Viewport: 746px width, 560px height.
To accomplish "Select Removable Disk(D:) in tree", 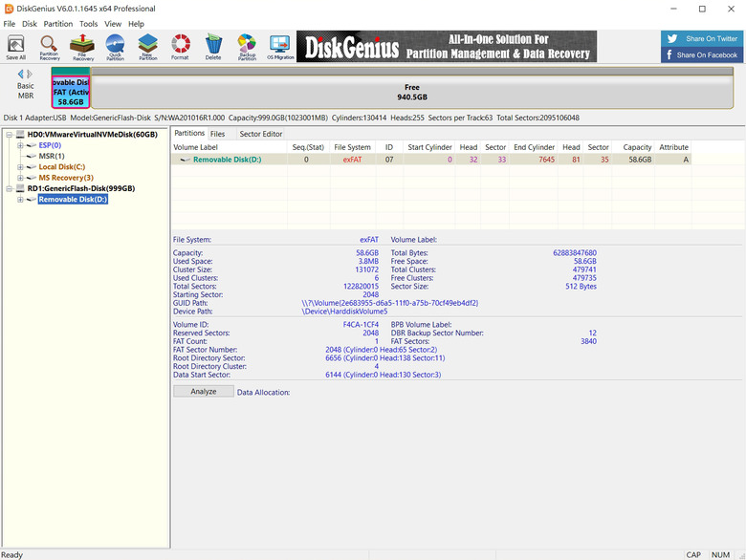I will (73, 199).
